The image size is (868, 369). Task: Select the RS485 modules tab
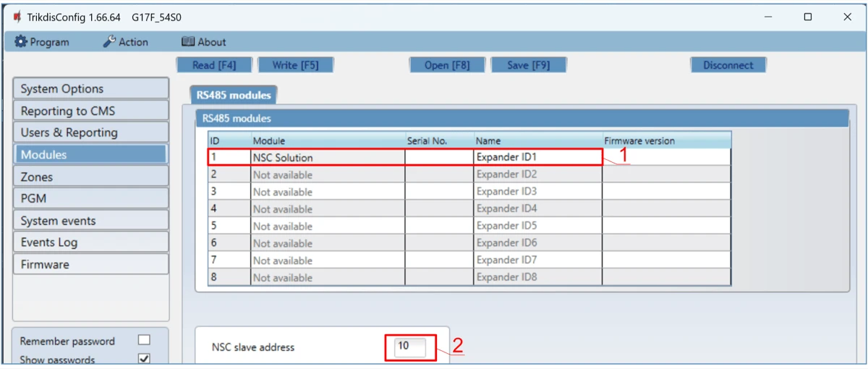tap(234, 95)
